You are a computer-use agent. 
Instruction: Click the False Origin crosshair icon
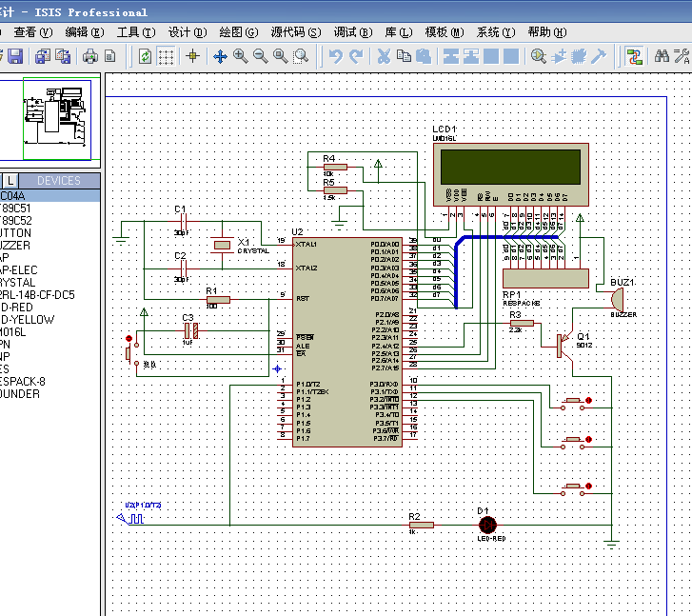(x=192, y=56)
